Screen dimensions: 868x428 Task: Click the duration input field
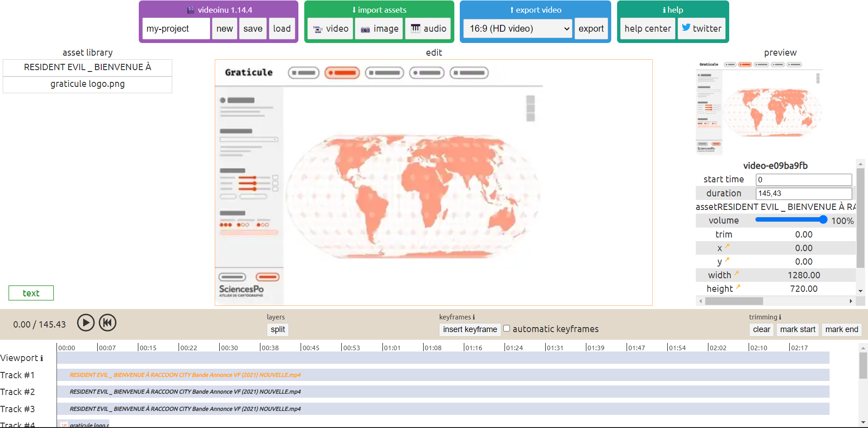[x=804, y=193]
